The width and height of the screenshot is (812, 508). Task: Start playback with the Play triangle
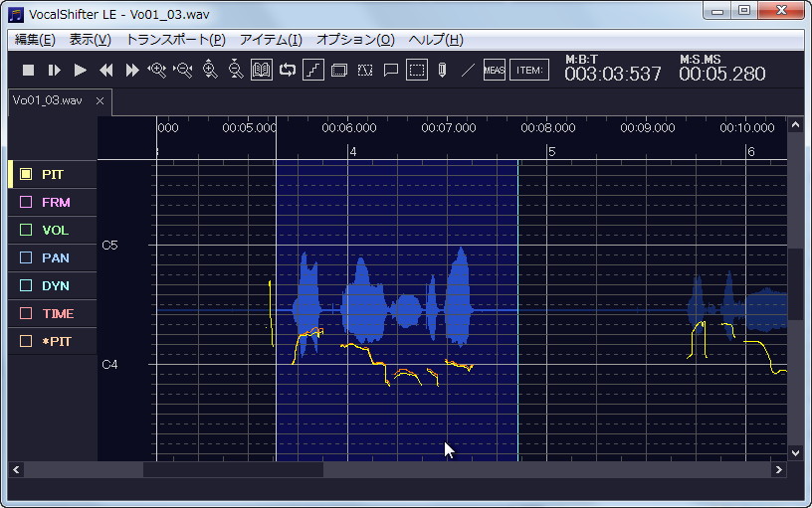tap(81, 70)
